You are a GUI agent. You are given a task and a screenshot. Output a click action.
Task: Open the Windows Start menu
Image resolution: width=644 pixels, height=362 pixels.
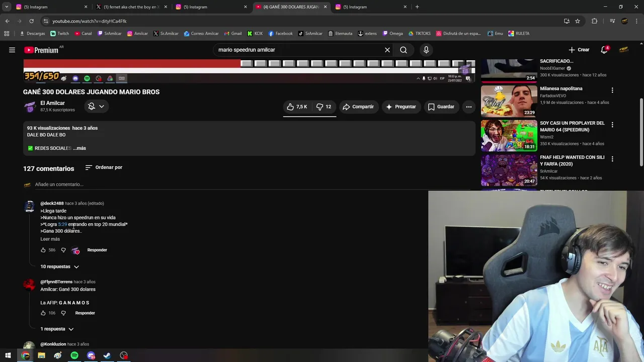pyautogui.click(x=8, y=355)
